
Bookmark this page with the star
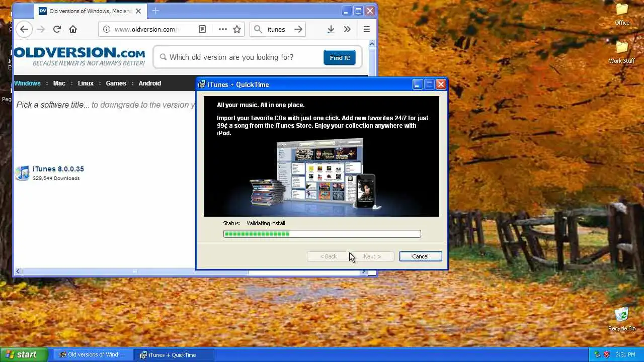coord(237,29)
